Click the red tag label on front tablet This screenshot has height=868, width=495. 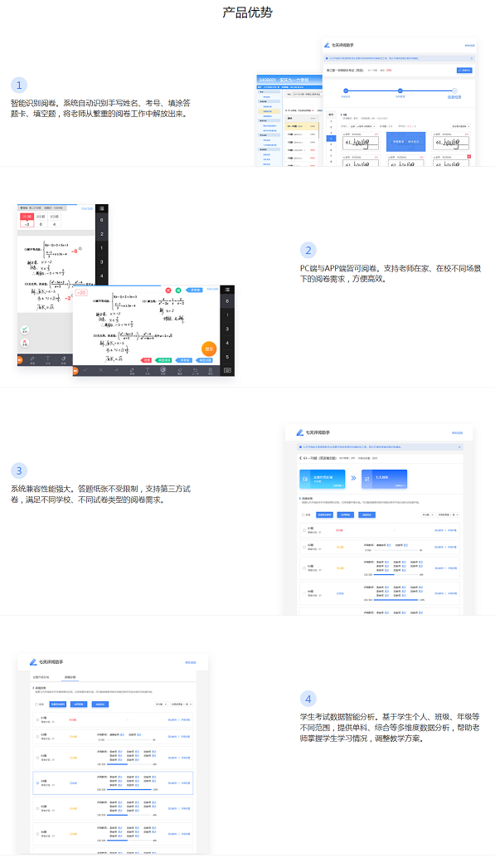[146, 360]
